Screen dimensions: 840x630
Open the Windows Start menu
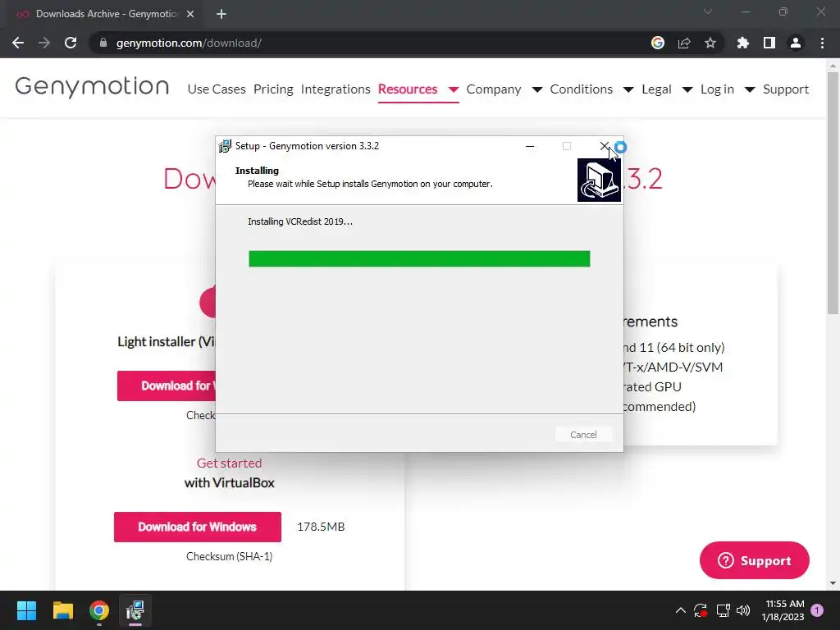tap(26, 610)
